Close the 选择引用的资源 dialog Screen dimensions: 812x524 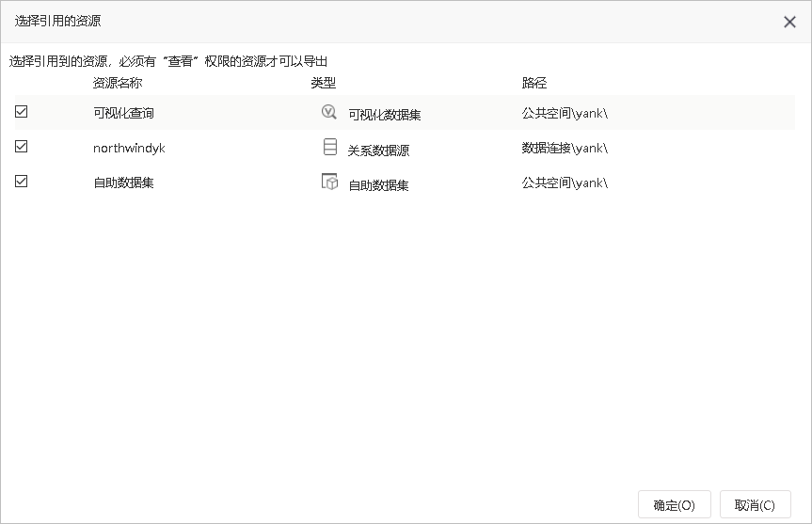tap(789, 22)
